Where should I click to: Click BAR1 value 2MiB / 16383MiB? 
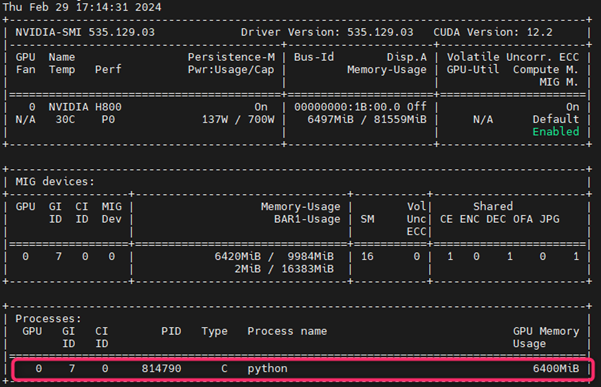click(x=284, y=269)
